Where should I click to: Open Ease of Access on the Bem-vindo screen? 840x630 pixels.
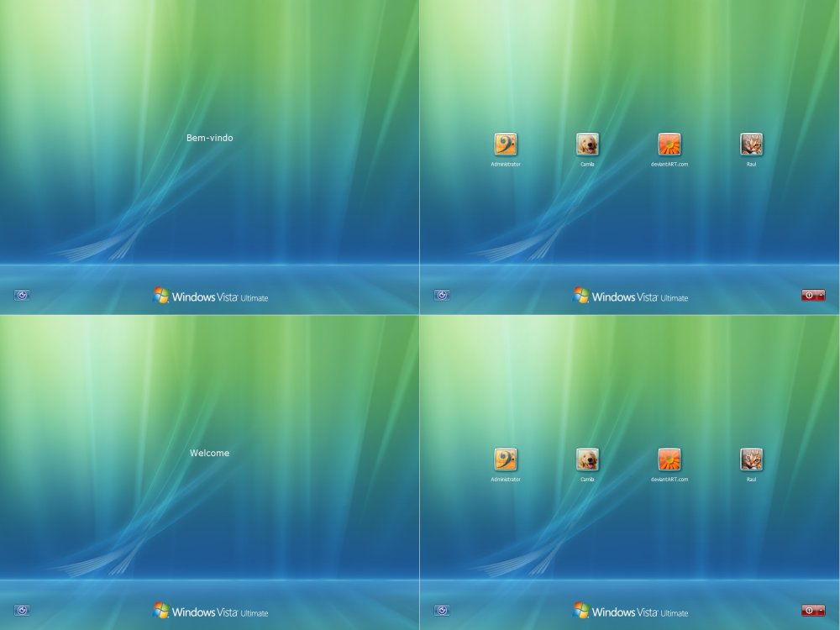23,295
